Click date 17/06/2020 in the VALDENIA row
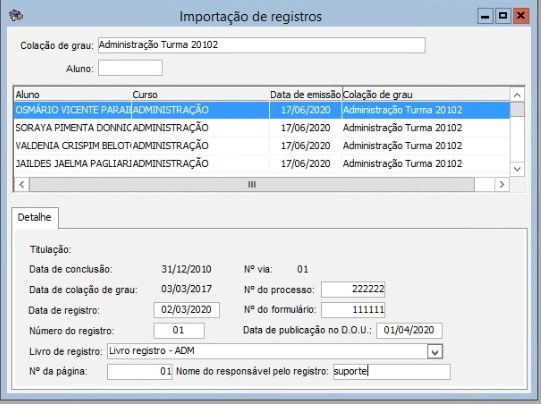The height and width of the screenshot is (404, 541). [x=305, y=146]
